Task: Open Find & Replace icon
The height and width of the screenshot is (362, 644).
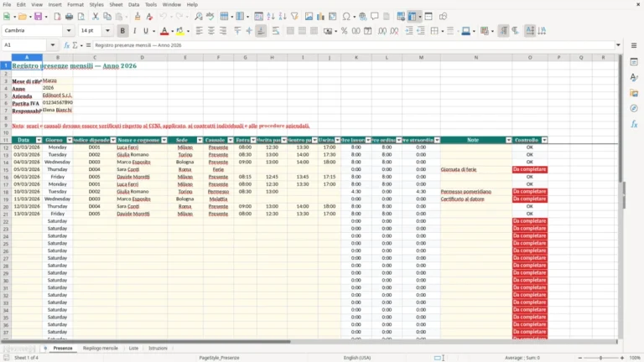Action: pos(199,17)
